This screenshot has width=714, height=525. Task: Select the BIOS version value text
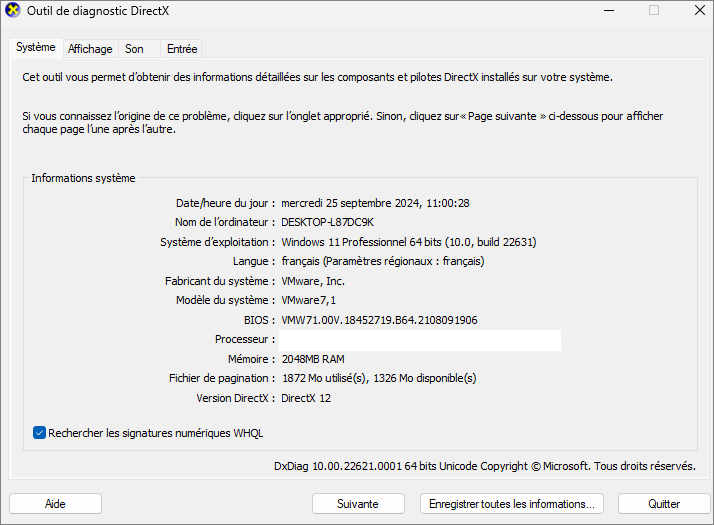[x=379, y=321]
